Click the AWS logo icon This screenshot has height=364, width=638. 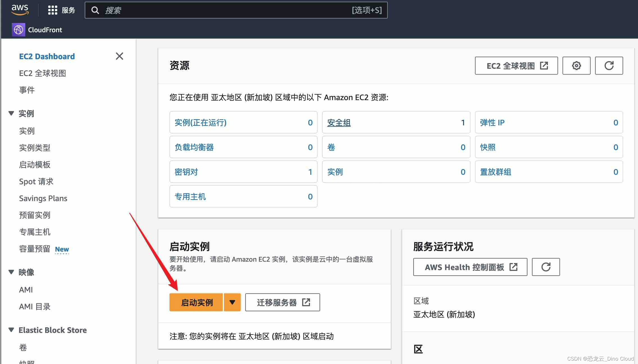[x=20, y=10]
